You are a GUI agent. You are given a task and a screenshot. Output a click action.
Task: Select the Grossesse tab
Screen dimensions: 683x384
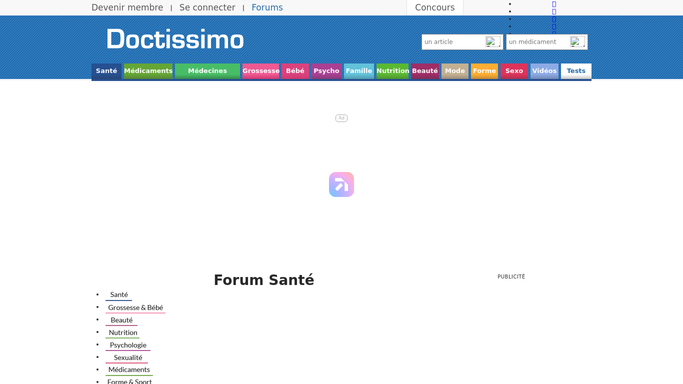(260, 71)
